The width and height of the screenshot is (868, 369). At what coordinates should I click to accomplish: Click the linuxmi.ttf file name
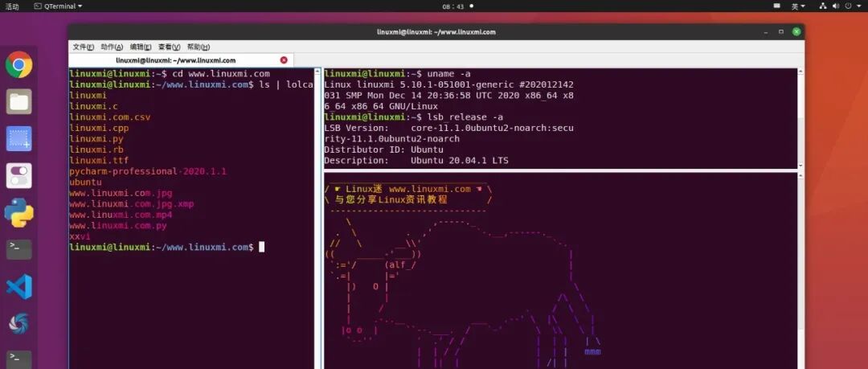click(99, 161)
